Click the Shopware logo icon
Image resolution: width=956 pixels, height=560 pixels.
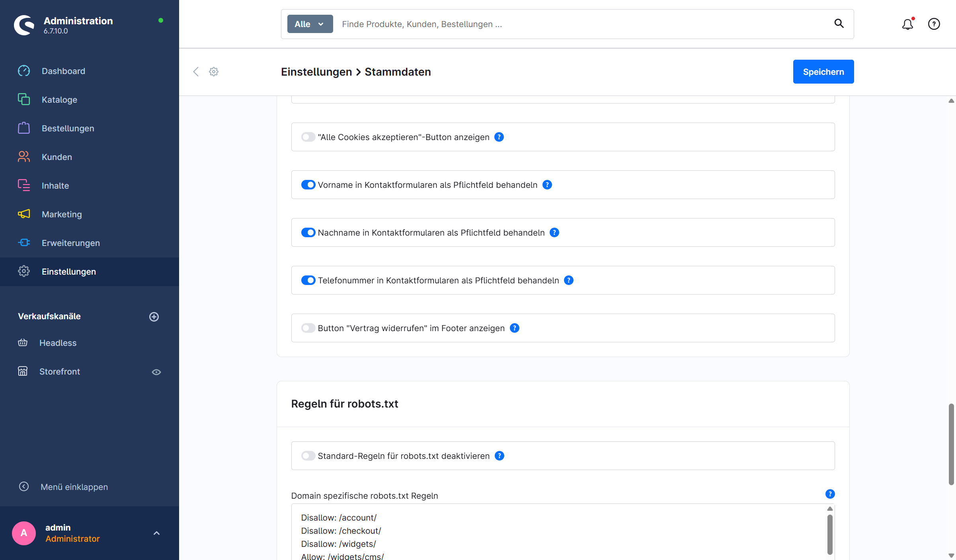click(24, 25)
